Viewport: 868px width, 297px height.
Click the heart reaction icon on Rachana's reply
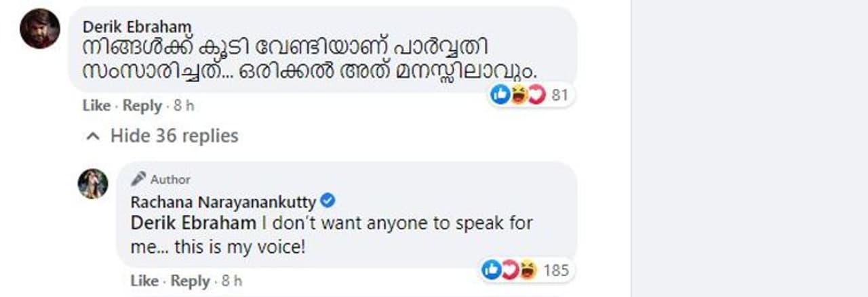[x=509, y=270]
